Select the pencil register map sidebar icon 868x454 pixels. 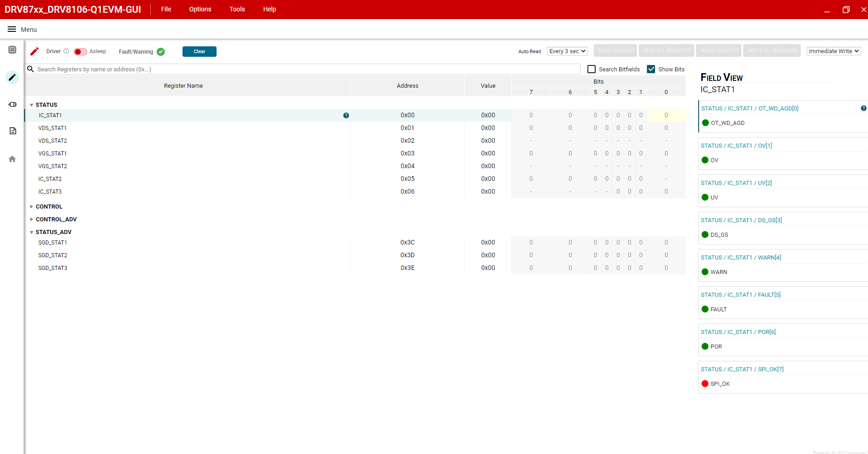12,77
